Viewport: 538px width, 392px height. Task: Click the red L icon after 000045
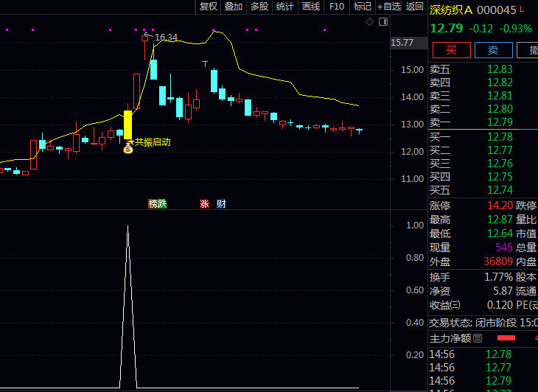coord(523,10)
